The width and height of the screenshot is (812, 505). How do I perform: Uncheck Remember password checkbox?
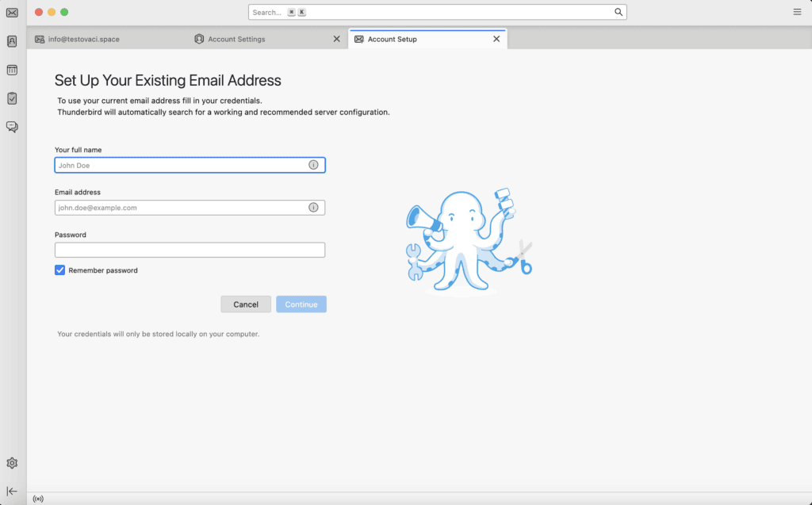point(60,270)
